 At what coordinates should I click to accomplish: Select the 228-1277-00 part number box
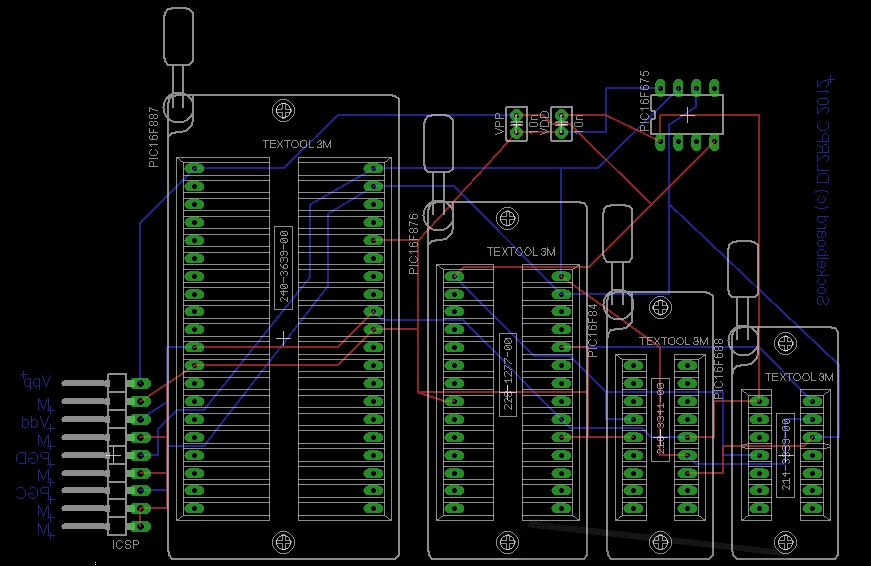pos(508,374)
